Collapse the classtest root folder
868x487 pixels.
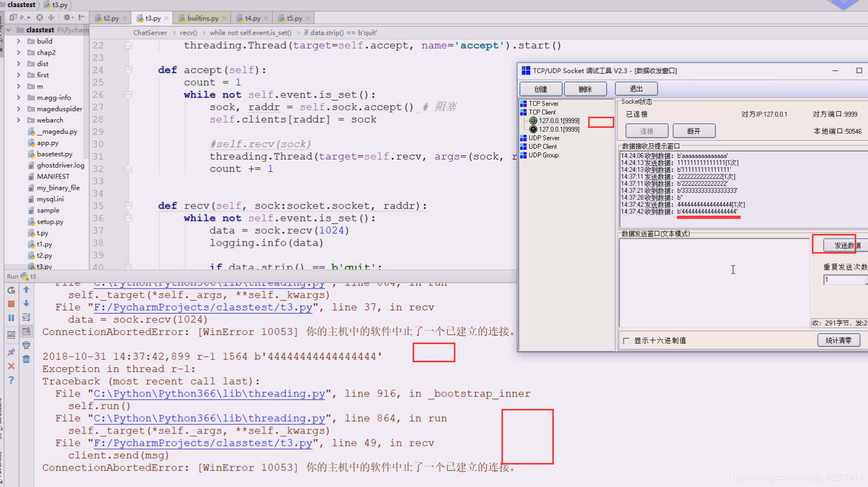9,30
